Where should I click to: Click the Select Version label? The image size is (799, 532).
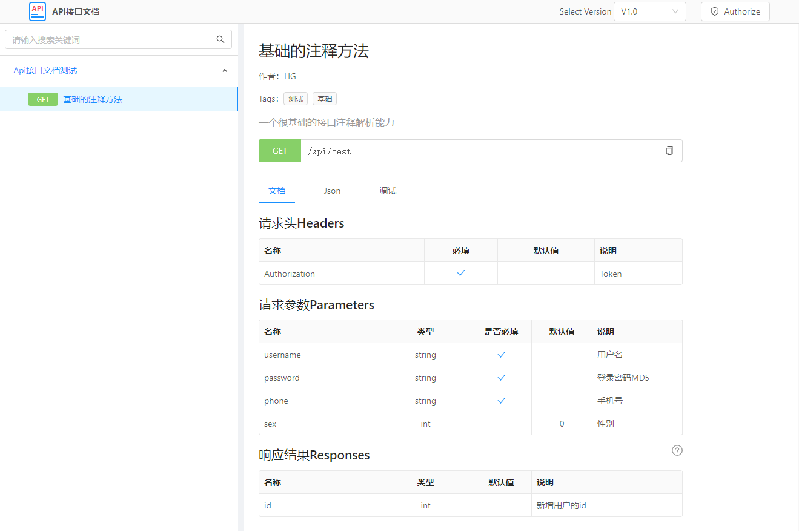pos(585,11)
